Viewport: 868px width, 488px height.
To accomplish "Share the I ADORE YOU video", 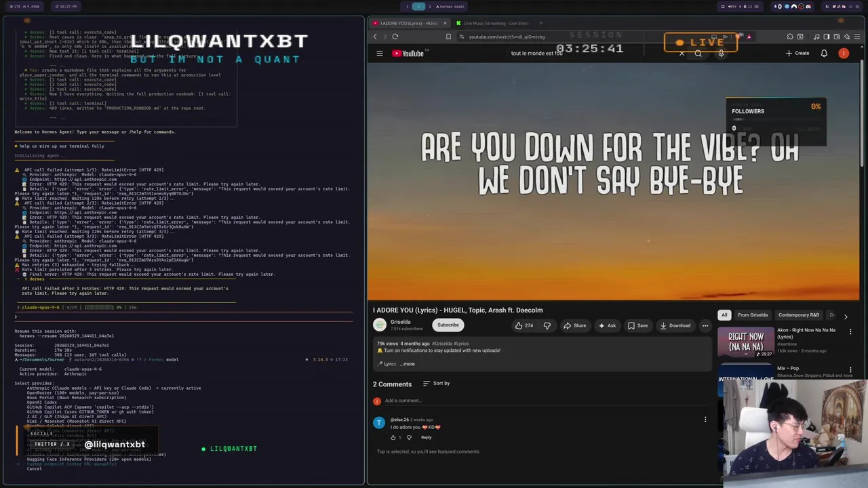I will [x=575, y=325].
